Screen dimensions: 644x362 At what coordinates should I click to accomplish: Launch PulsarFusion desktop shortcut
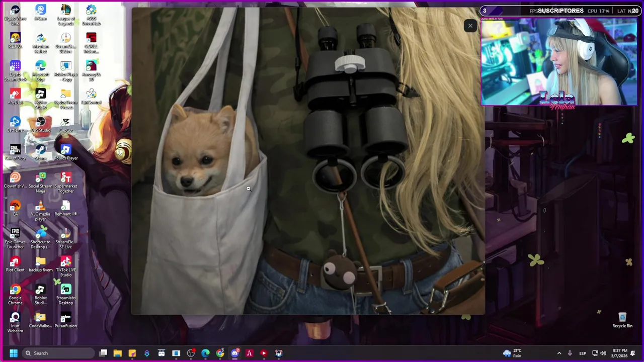[66, 320]
